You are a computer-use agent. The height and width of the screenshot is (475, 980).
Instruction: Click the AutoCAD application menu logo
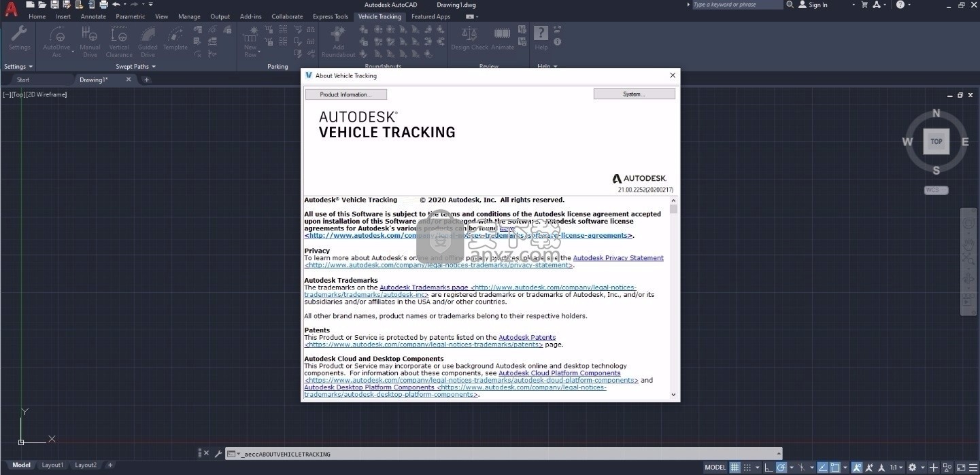pos(11,9)
